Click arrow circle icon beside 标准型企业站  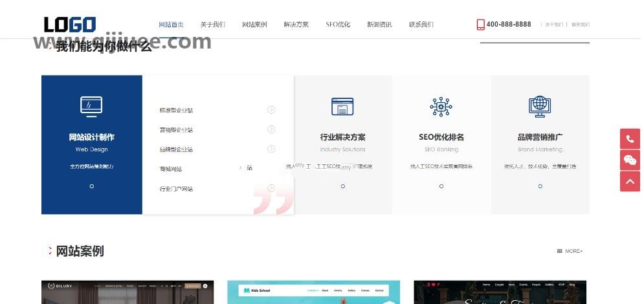tap(271, 109)
